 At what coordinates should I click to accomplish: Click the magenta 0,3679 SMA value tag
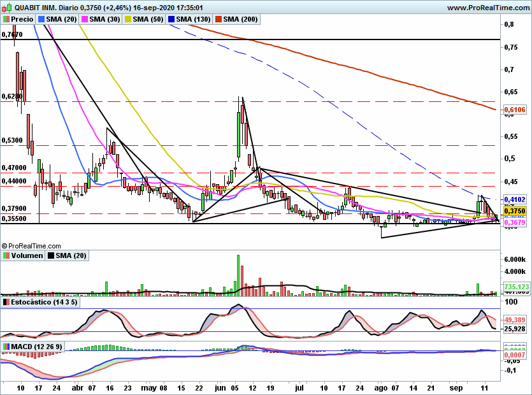tap(515, 222)
